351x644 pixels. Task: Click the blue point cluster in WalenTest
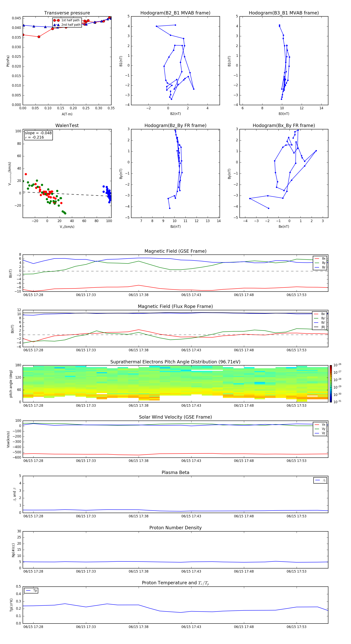(108, 194)
